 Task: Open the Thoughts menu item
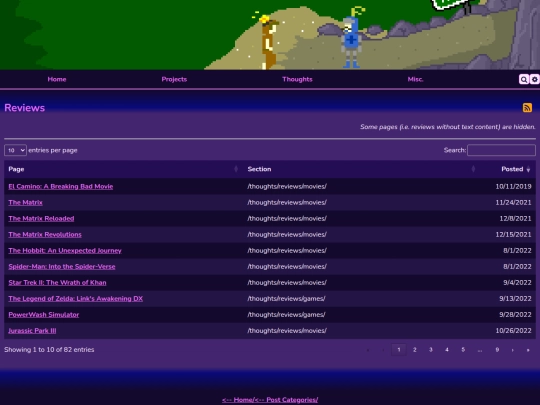(x=297, y=79)
